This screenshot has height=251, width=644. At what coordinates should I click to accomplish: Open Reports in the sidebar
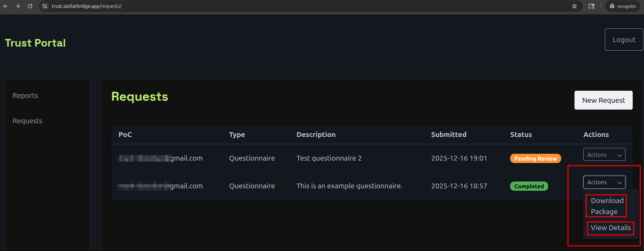coord(25,96)
